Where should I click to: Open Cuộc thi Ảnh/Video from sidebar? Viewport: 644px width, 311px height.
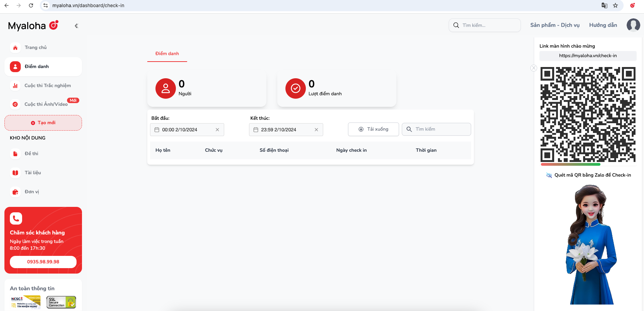46,104
